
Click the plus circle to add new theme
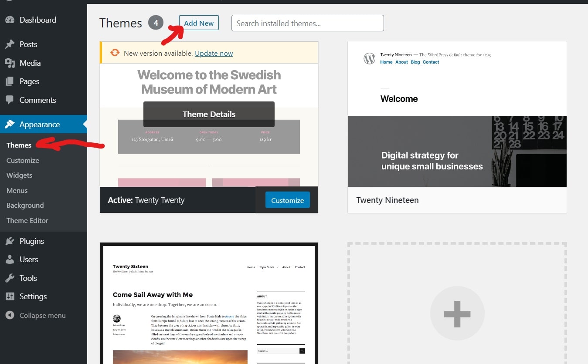457,312
